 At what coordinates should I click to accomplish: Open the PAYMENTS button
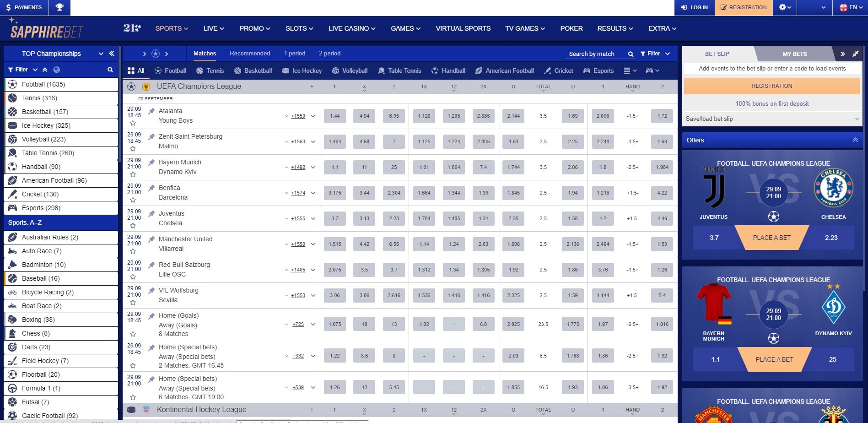24,7
